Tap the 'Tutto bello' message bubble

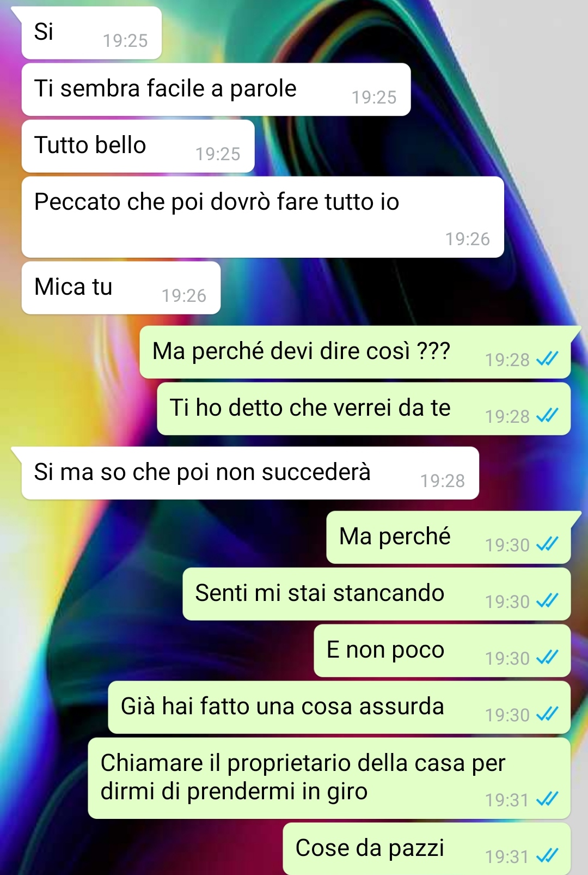(x=138, y=146)
